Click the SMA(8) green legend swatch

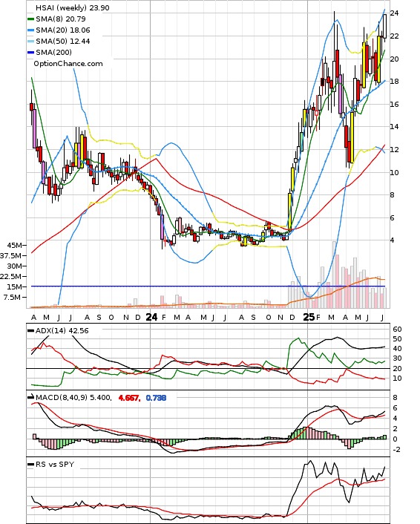coord(30,19)
